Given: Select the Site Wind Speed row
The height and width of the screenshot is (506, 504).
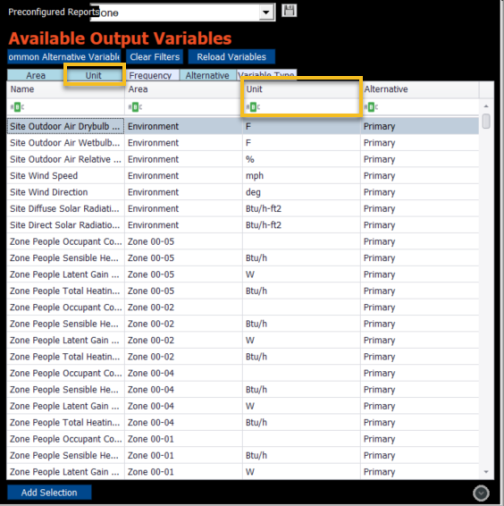Looking at the screenshot, I should click(243, 176).
